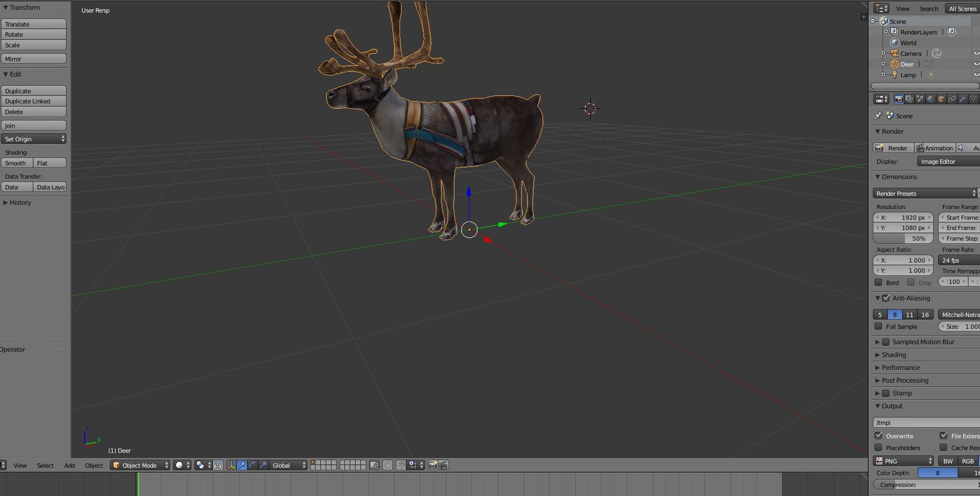
Task: Enable the Placeholders checkbox
Action: click(878, 448)
